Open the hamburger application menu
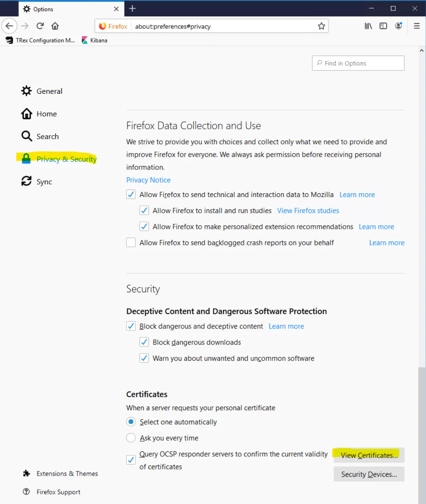 click(x=417, y=26)
